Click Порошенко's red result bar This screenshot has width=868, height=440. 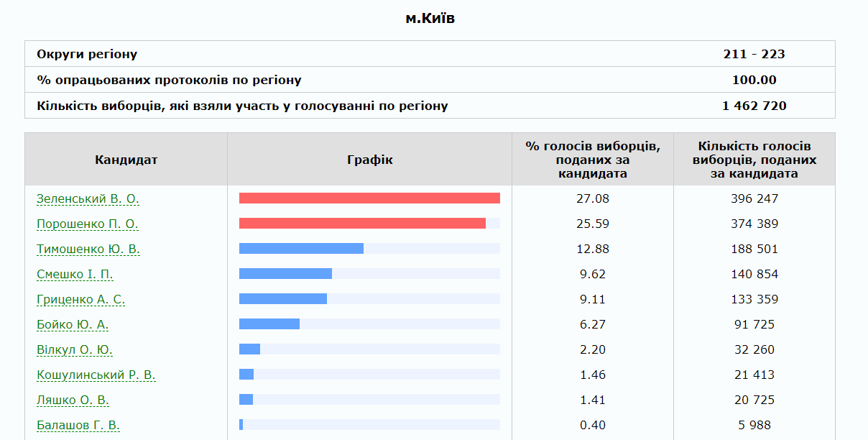(362, 224)
